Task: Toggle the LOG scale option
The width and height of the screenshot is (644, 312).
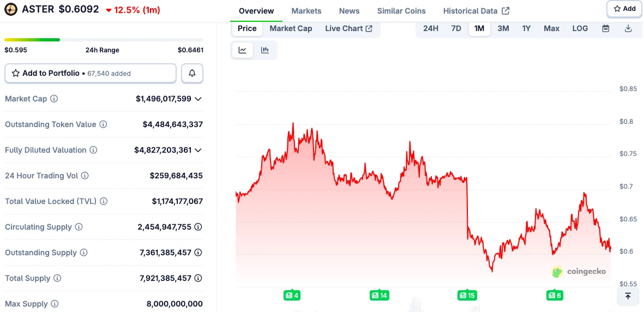Action: [580, 28]
